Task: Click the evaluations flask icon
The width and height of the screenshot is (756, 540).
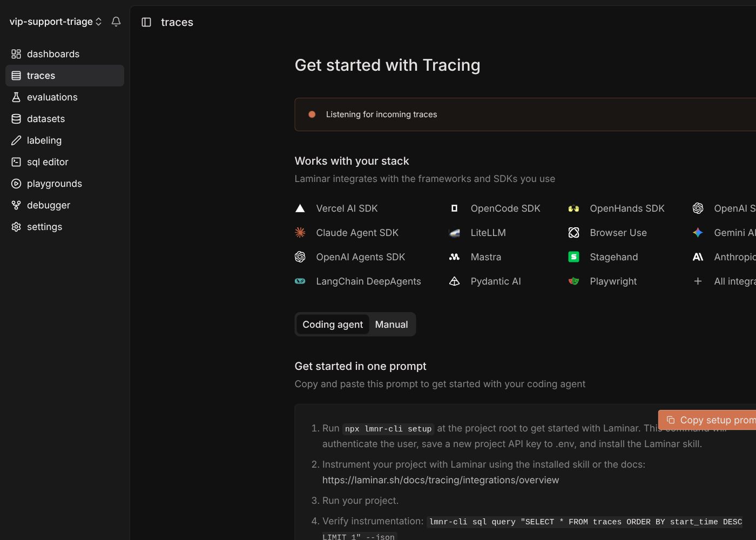Action: click(x=16, y=97)
